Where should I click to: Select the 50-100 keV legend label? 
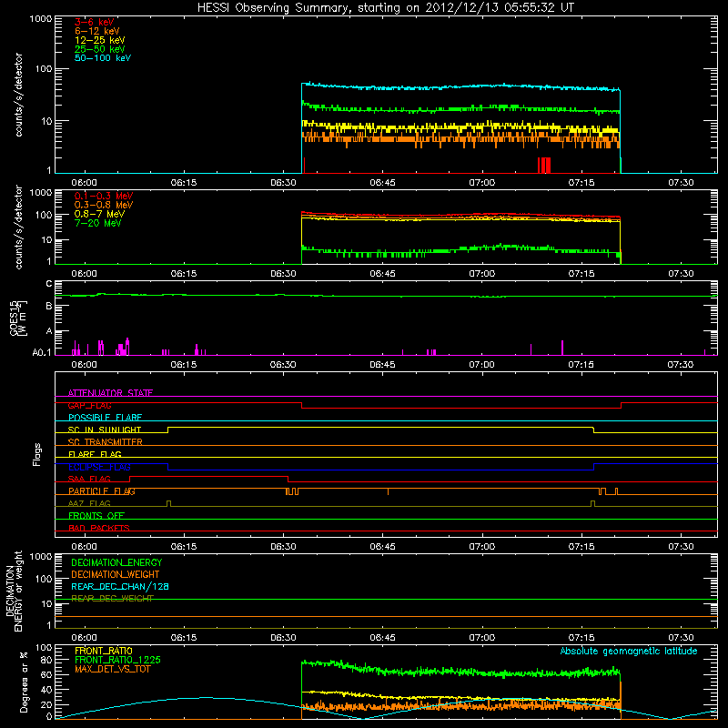[102, 58]
